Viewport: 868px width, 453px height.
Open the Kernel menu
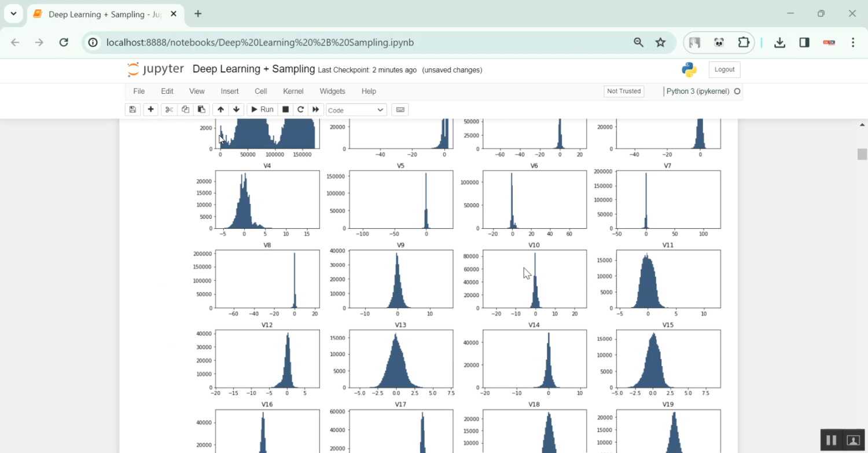tap(293, 91)
